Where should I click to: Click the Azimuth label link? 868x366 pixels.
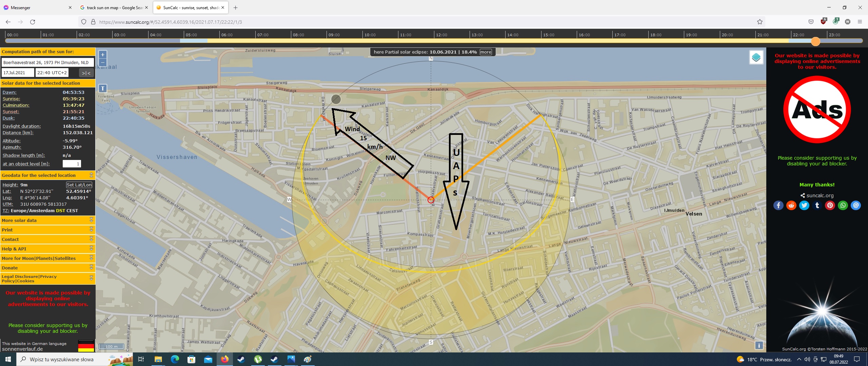tap(12, 147)
